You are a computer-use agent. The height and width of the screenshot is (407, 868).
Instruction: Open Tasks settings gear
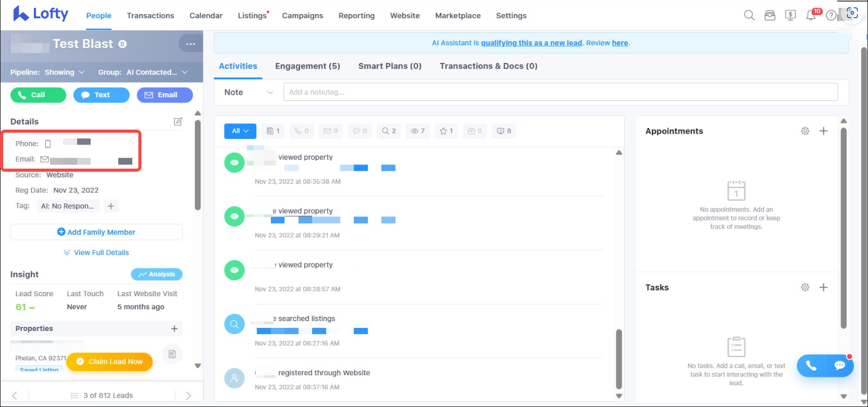point(805,287)
